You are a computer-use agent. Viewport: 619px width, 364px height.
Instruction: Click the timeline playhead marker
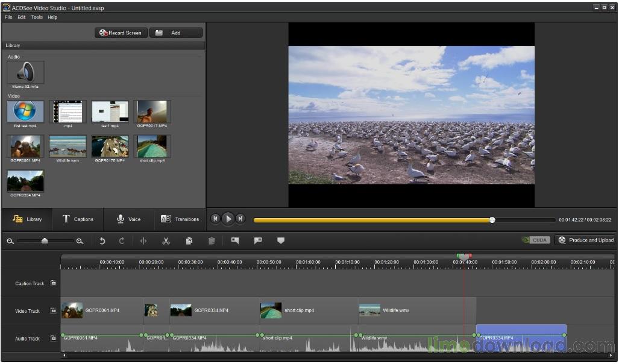[x=464, y=257]
